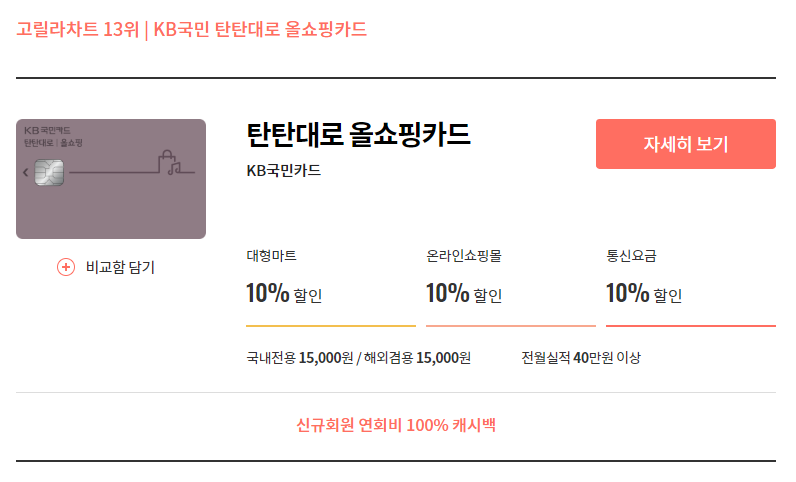Select the KB국민카드 issuer name below the title
The height and width of the screenshot is (482, 796).
(284, 171)
